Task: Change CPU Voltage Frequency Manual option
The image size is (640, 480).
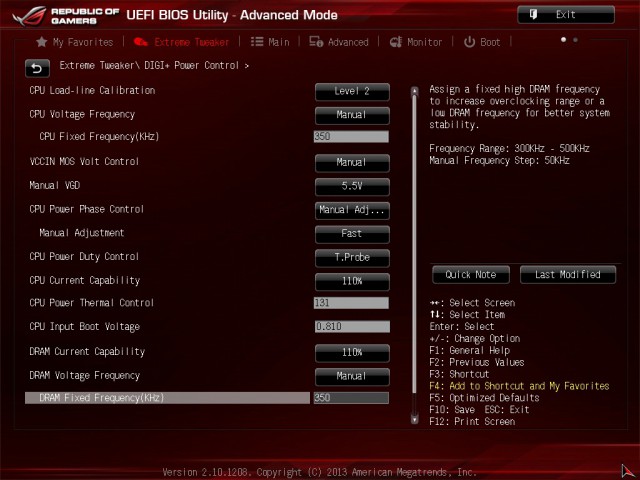Action: pos(352,115)
